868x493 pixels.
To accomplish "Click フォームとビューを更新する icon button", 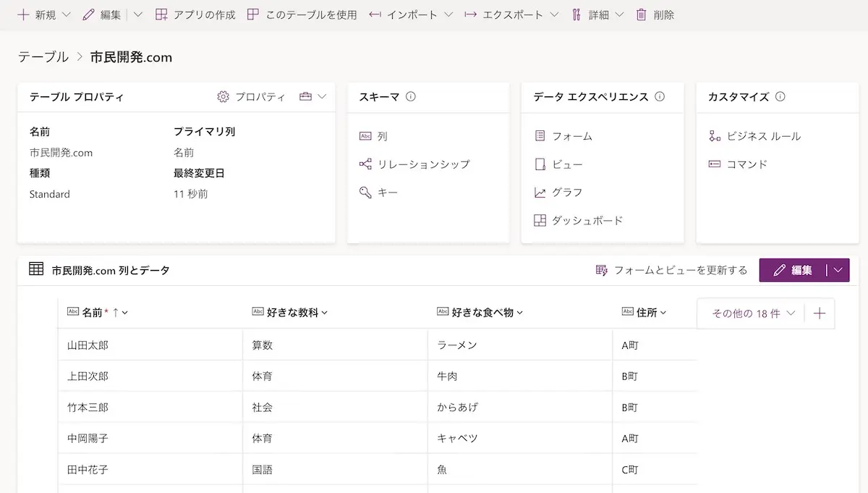I will click(x=602, y=270).
